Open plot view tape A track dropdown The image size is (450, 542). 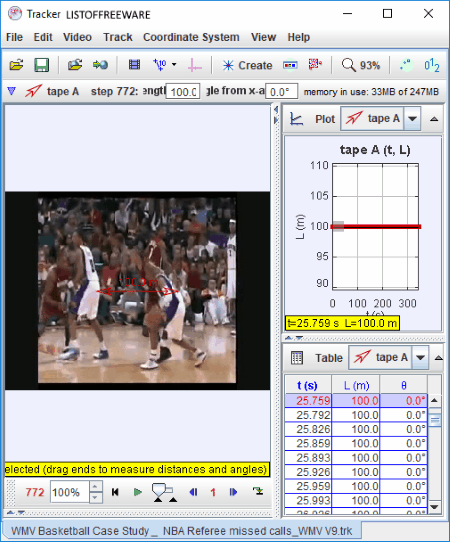[412, 119]
